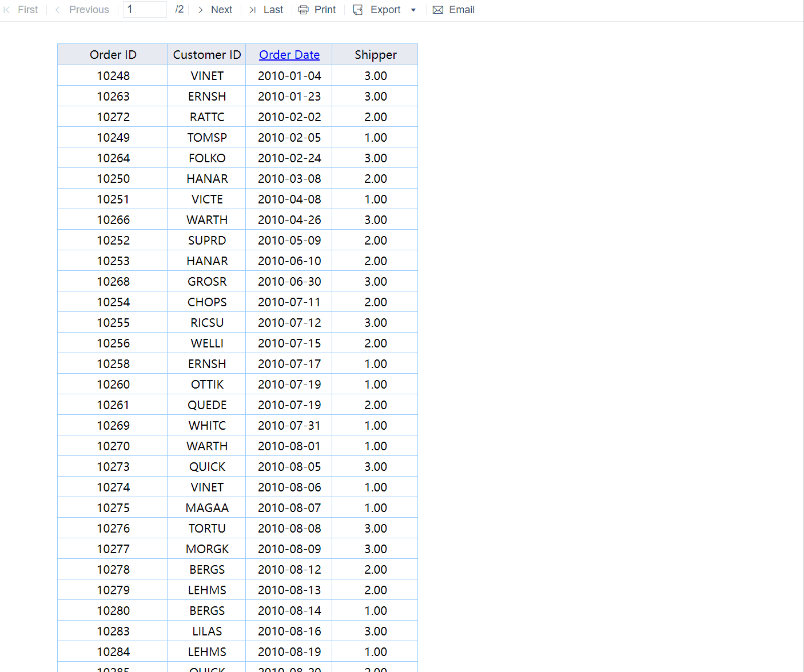Image resolution: width=804 pixels, height=672 pixels.
Task: Click the Customer ID column header
Action: coord(206,54)
